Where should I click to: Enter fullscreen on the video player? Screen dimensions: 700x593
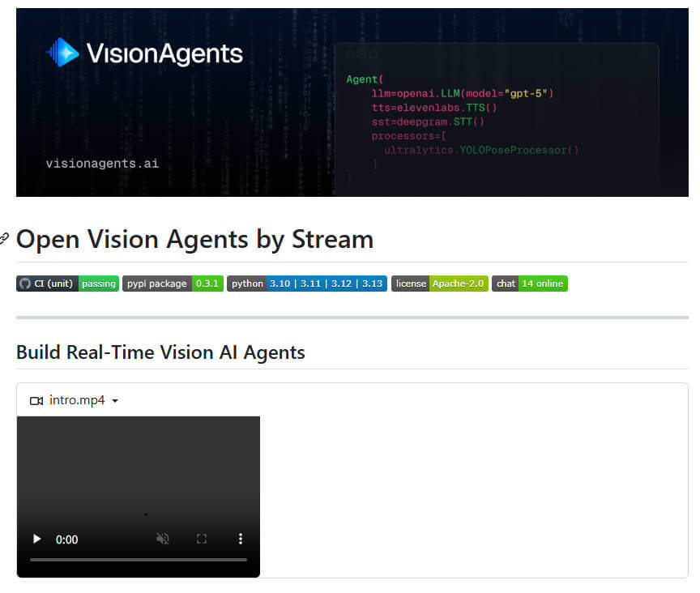[x=202, y=539]
